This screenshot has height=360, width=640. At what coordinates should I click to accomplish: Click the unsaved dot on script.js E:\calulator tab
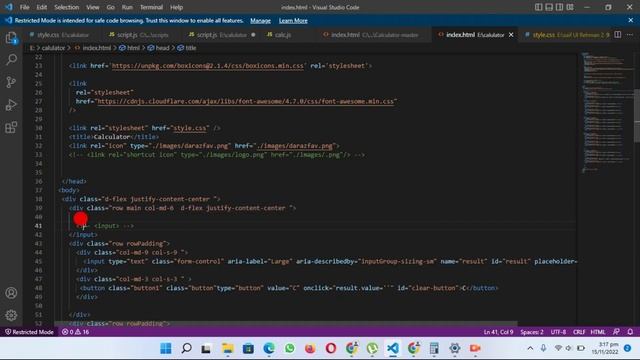(253, 35)
